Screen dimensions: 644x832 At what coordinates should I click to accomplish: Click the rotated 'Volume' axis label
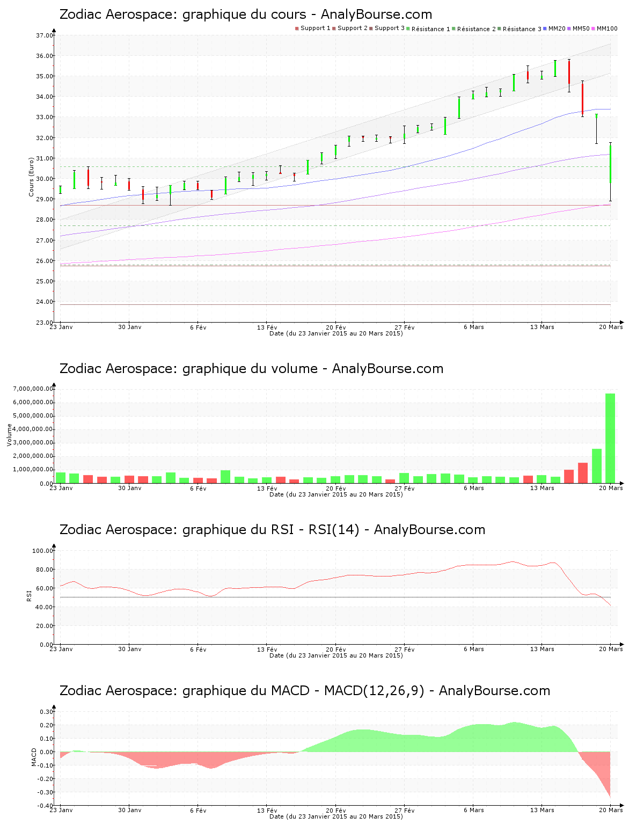pyautogui.click(x=9, y=435)
